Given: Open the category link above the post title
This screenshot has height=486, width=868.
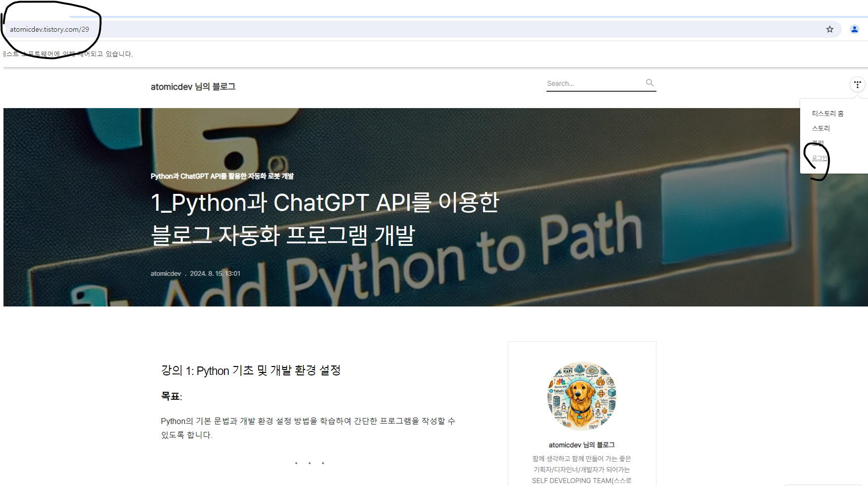Looking at the screenshot, I should [x=222, y=176].
